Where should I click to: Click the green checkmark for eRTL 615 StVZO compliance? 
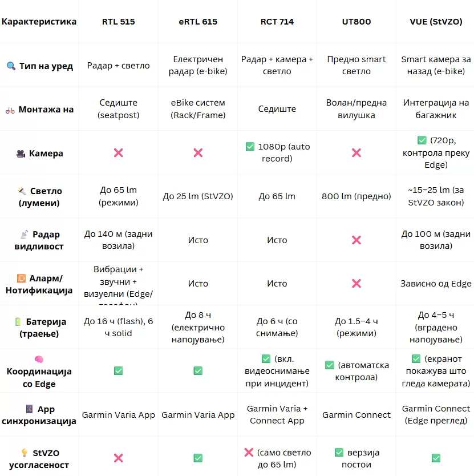tap(198, 458)
